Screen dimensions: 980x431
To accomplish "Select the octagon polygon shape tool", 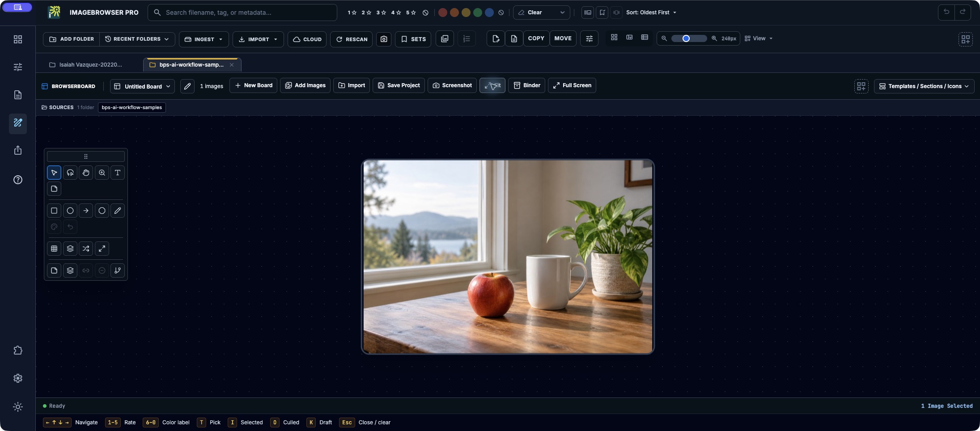I will (x=102, y=211).
